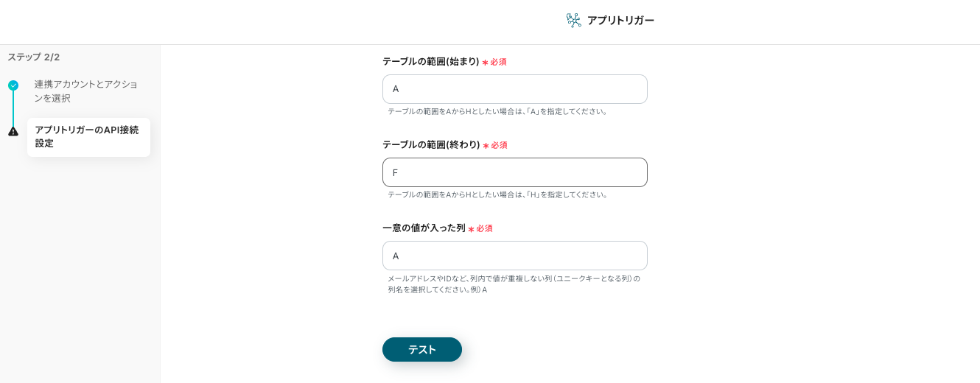Click the red asterisk beside テーブルの範囲(始まり)
Screen dimensions: 980x383
point(485,63)
